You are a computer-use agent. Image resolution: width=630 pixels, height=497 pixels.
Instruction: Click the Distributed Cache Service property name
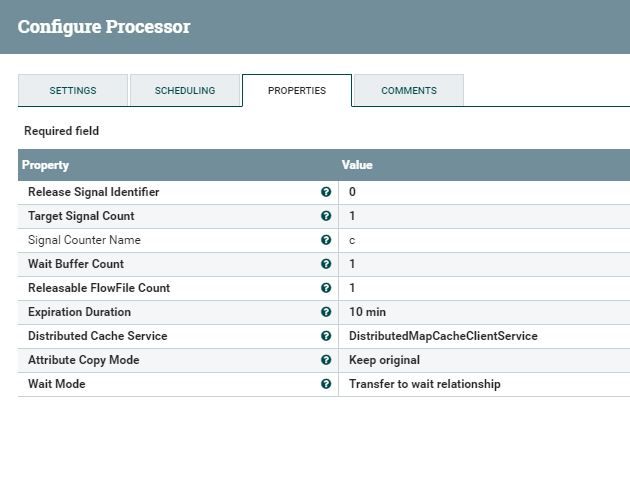pyautogui.click(x=98, y=336)
